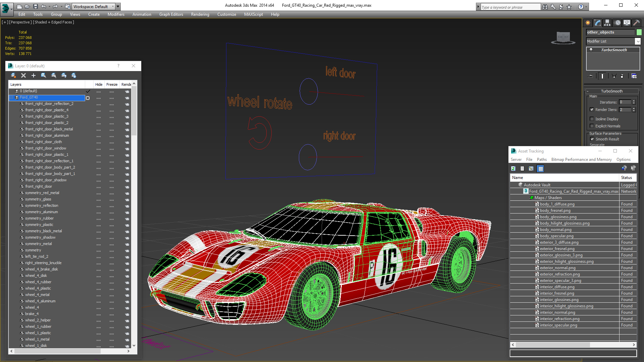The height and width of the screenshot is (362, 644).
Task: Click the Perspective viewport label
Action: pyautogui.click(x=20, y=22)
